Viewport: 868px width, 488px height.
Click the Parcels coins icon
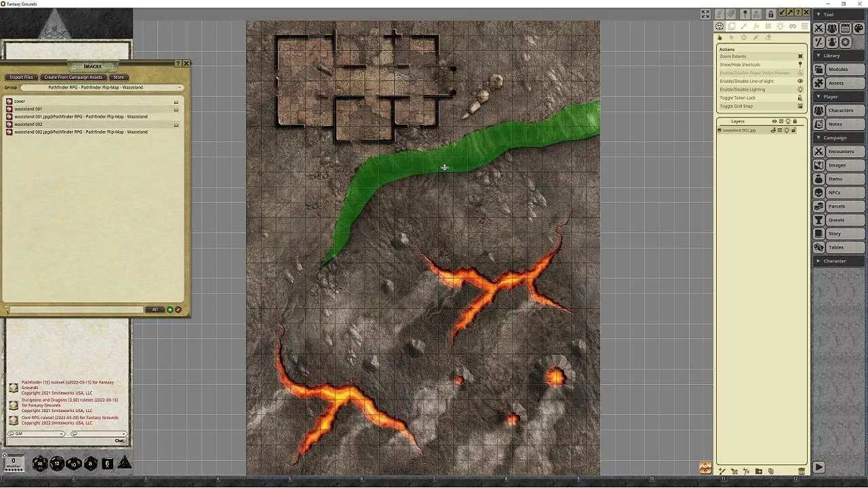tap(819, 206)
